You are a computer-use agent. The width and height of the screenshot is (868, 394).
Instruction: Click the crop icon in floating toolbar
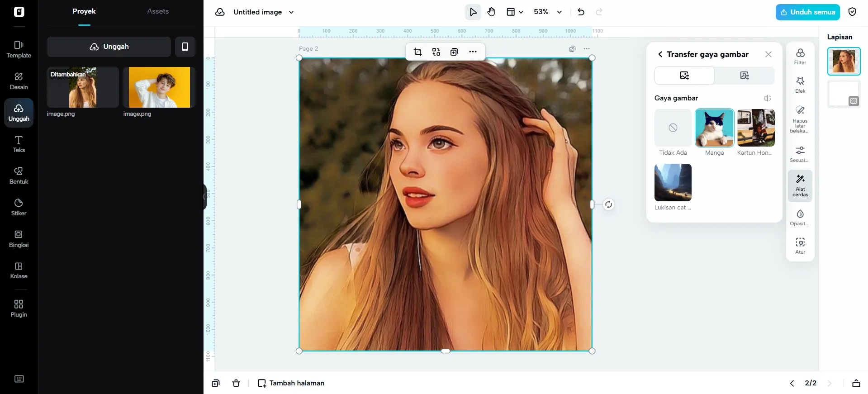[417, 52]
